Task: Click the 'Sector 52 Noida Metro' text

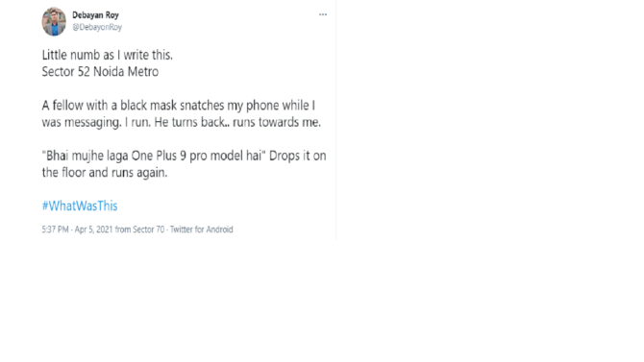Action: click(x=100, y=72)
